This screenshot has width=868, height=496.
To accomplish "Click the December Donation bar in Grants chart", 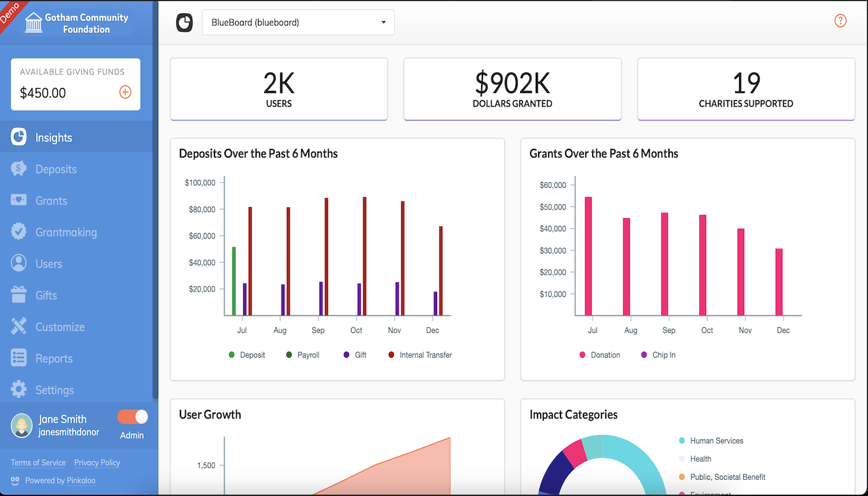I will (779, 282).
